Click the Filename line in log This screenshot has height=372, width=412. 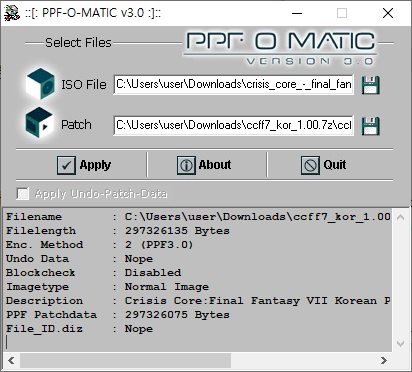coord(198,217)
